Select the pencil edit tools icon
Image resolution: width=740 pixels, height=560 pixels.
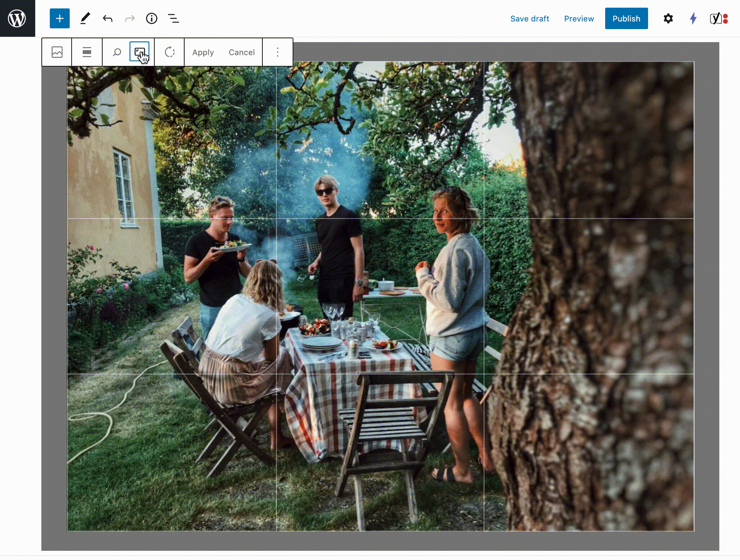point(85,18)
